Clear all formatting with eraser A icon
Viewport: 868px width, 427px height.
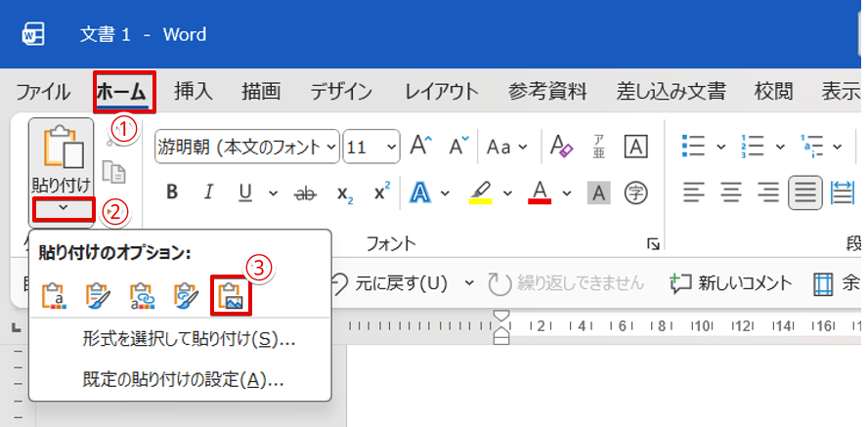pos(561,146)
